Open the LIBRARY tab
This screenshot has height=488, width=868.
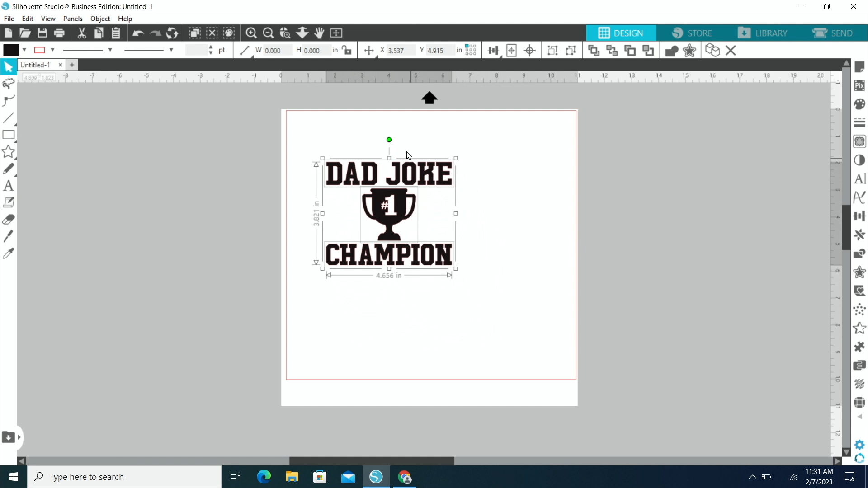click(763, 33)
